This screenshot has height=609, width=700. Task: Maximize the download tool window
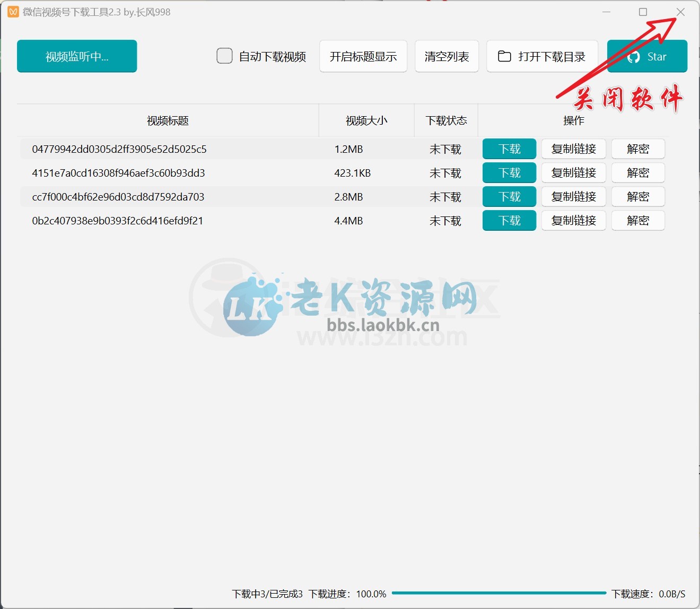click(643, 12)
